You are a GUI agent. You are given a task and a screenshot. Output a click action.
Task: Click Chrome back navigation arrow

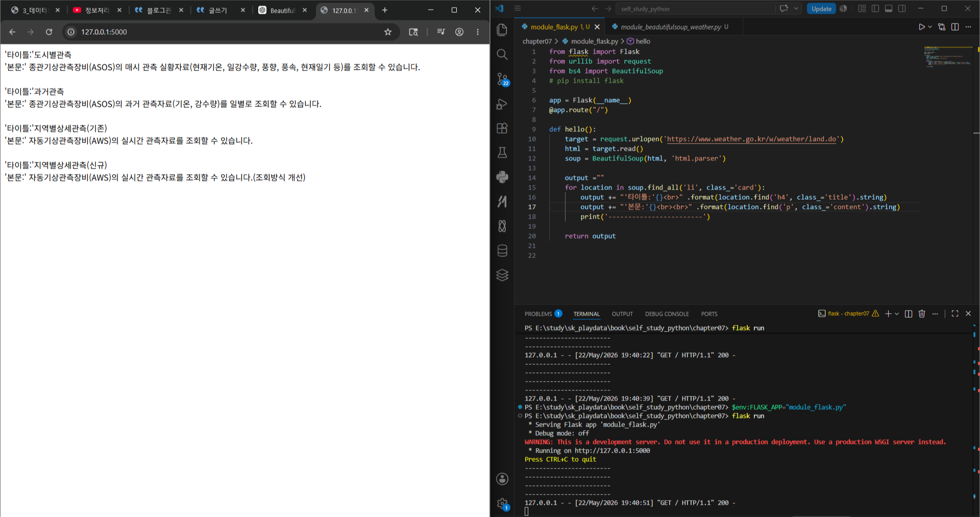[12, 32]
